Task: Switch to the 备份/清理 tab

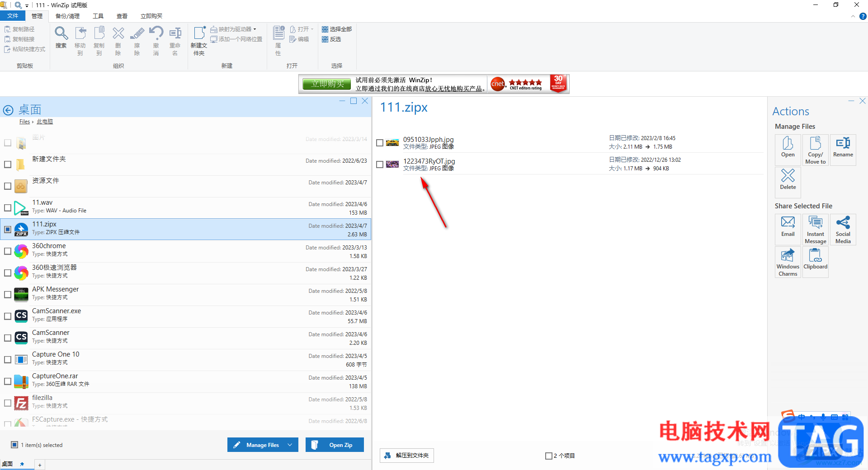Action: coord(67,16)
